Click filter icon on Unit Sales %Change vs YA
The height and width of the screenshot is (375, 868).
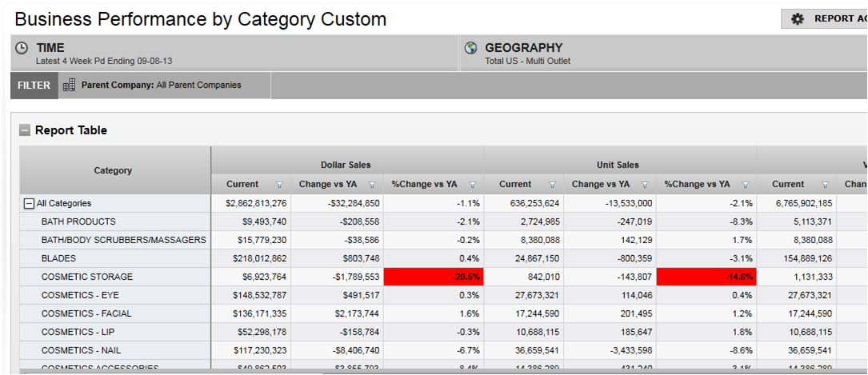pos(745,185)
